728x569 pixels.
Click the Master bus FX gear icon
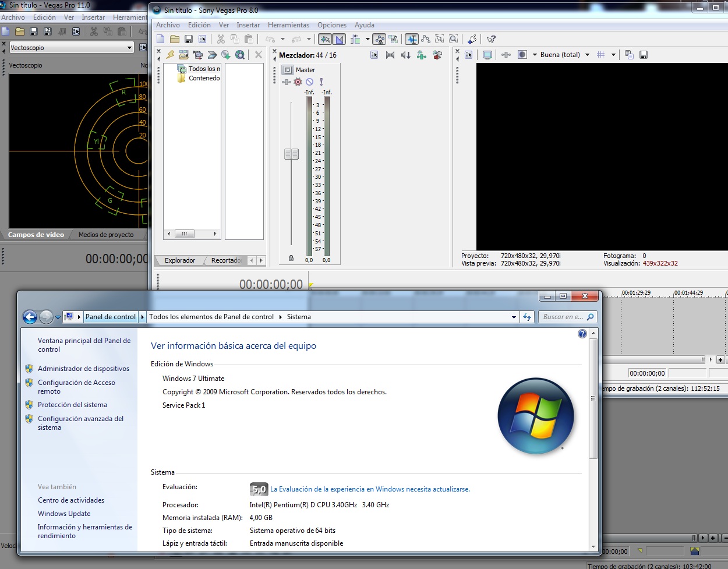pos(298,82)
